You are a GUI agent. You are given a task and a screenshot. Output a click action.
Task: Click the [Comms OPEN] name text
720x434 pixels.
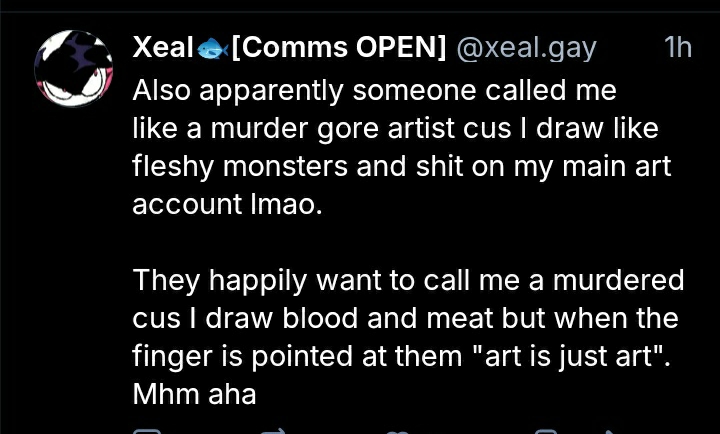[339, 48]
